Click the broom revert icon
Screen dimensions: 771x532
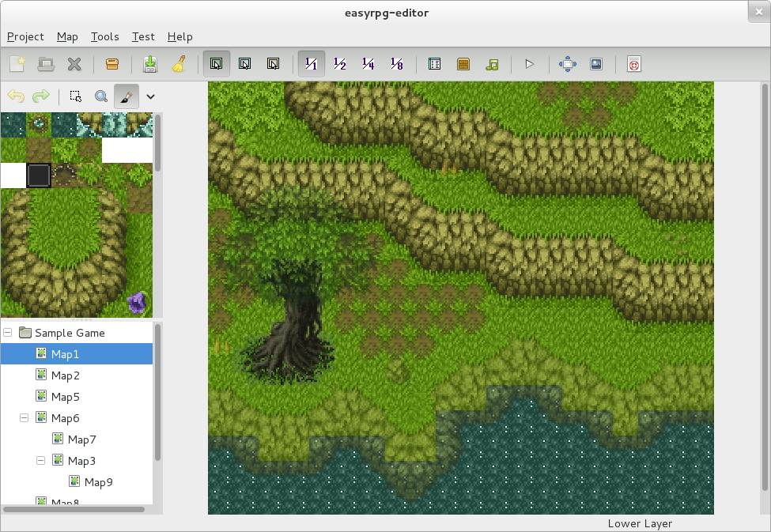point(179,64)
